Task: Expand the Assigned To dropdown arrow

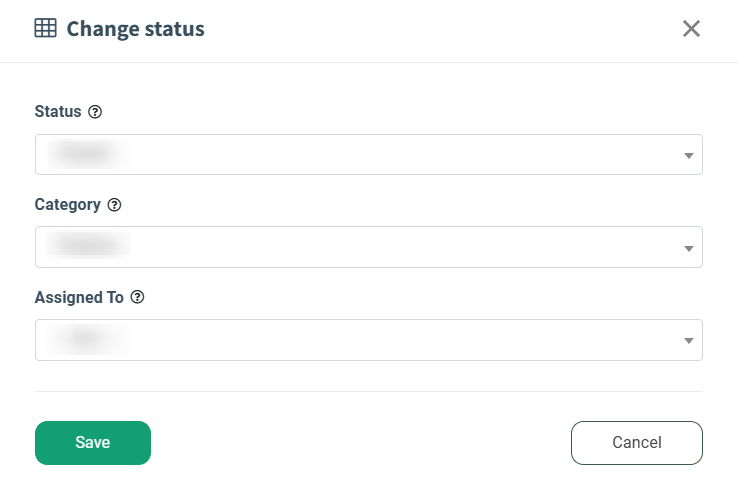Action: point(689,341)
